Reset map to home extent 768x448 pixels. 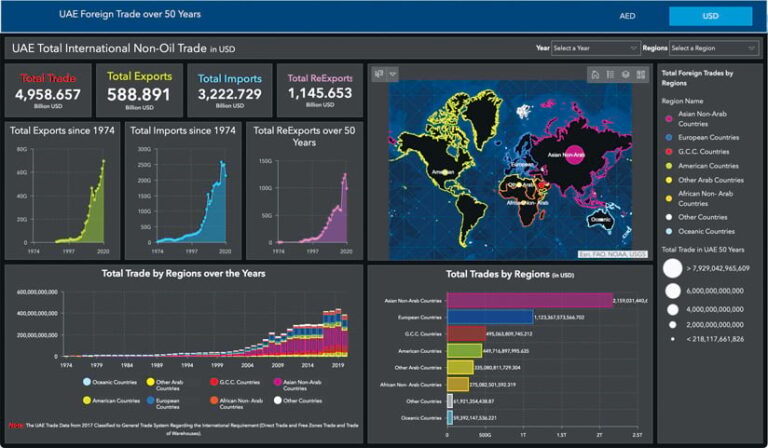(x=595, y=74)
